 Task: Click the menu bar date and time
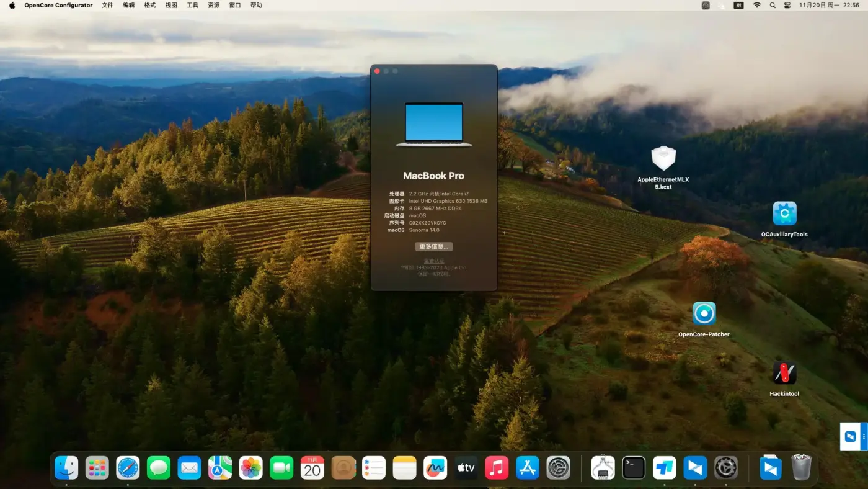pyautogui.click(x=828, y=5)
